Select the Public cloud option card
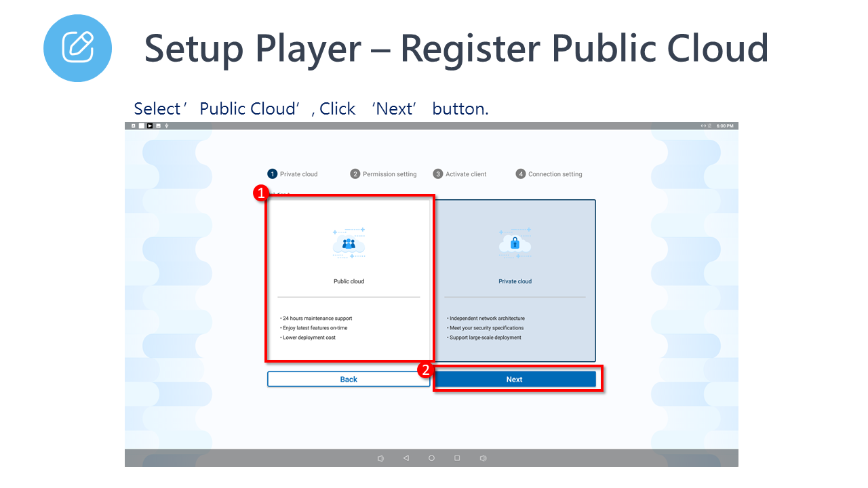This screenshot has height=488, width=868. coord(349,279)
